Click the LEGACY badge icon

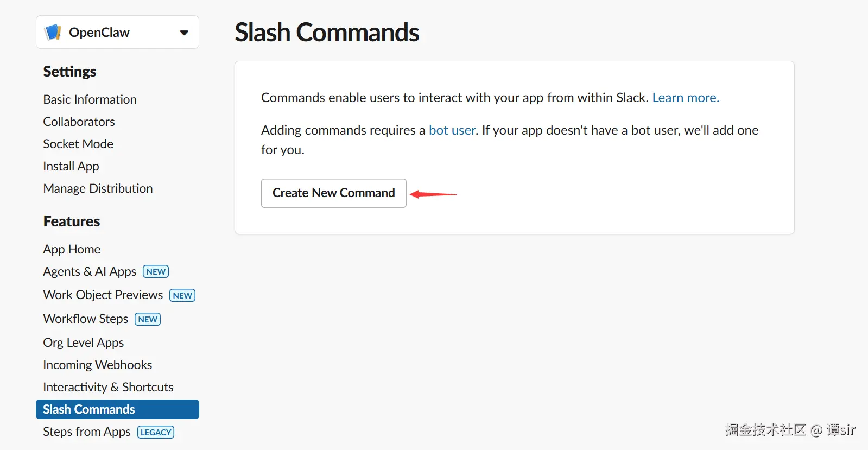[156, 432]
